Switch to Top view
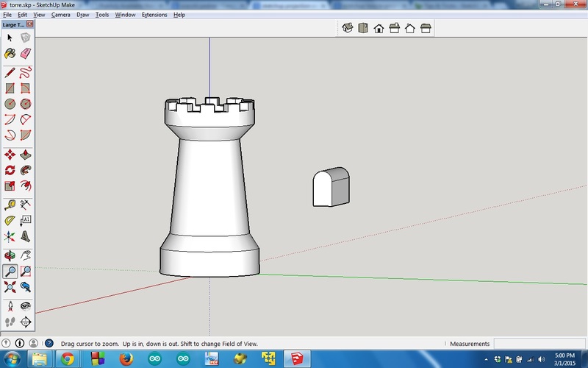Viewport: 588px width, 368px height. 363,28
